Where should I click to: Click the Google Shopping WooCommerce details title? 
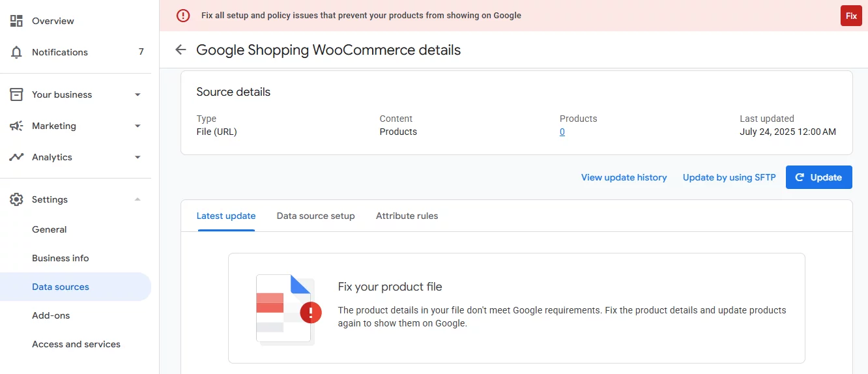(x=328, y=50)
